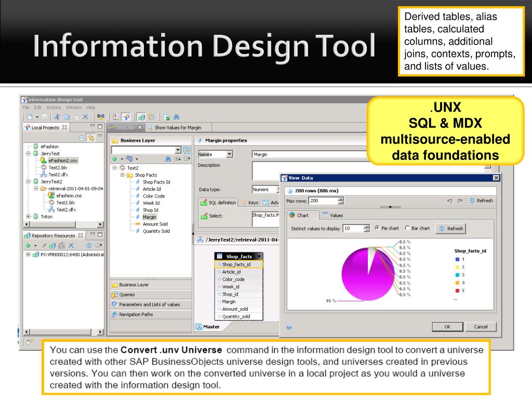Click the table icon on Shop_facts header

[x=220, y=256]
